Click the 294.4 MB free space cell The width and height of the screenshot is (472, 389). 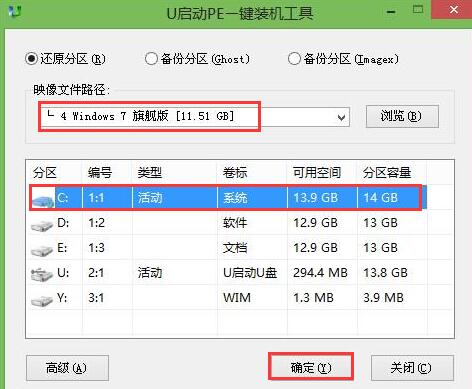[x=320, y=273]
